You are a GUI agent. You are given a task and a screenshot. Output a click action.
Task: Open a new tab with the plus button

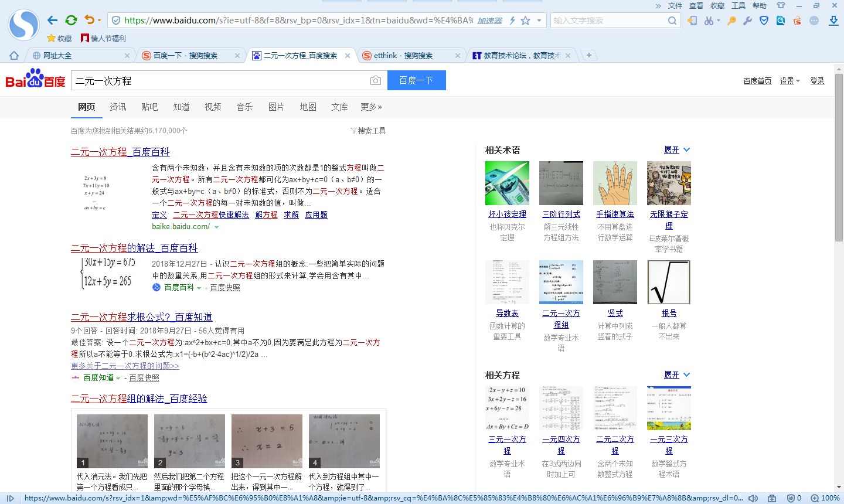[589, 55]
